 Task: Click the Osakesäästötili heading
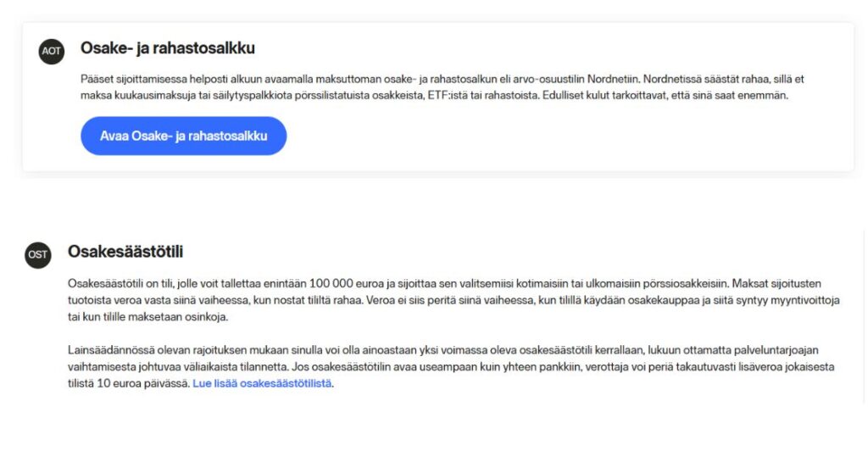(125, 252)
